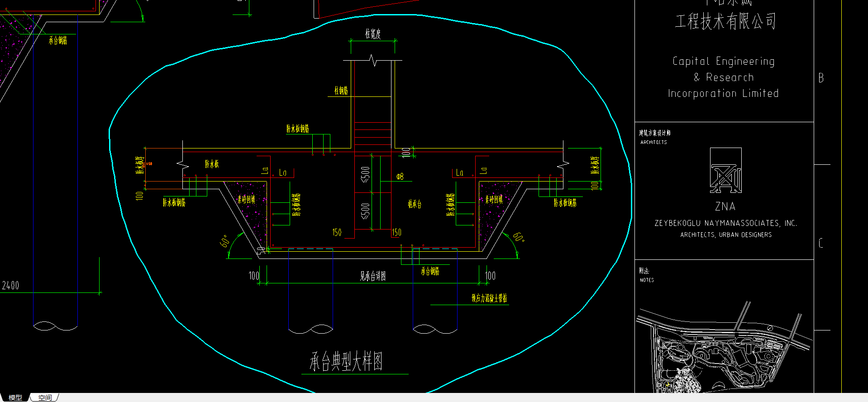Click the grid zone letter C
This screenshot has width=868, height=402.
click(821, 243)
